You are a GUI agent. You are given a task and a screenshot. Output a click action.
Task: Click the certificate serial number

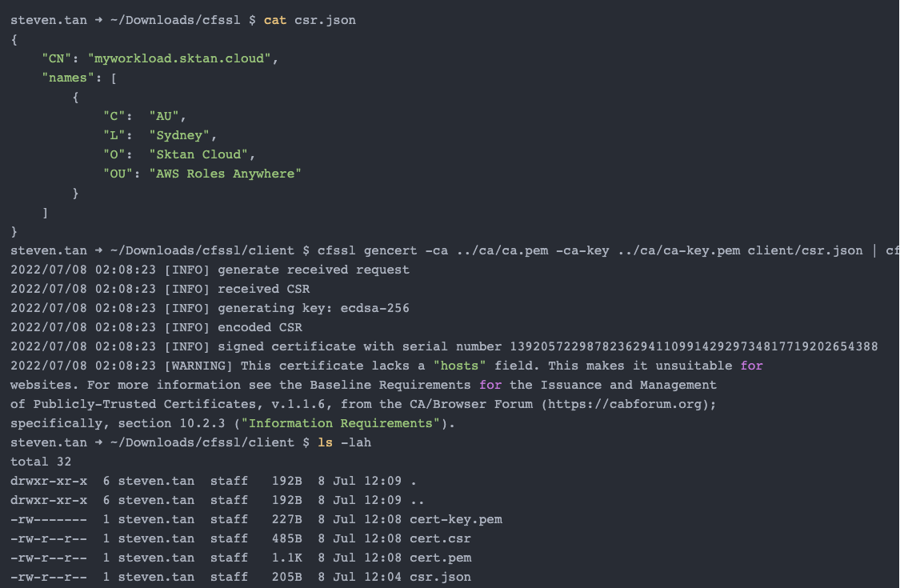click(x=694, y=346)
